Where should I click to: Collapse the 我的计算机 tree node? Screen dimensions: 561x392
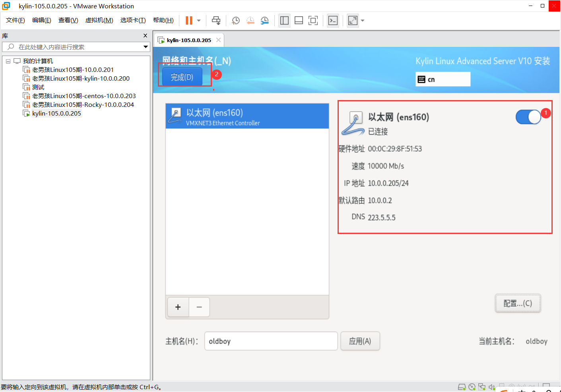[8, 61]
